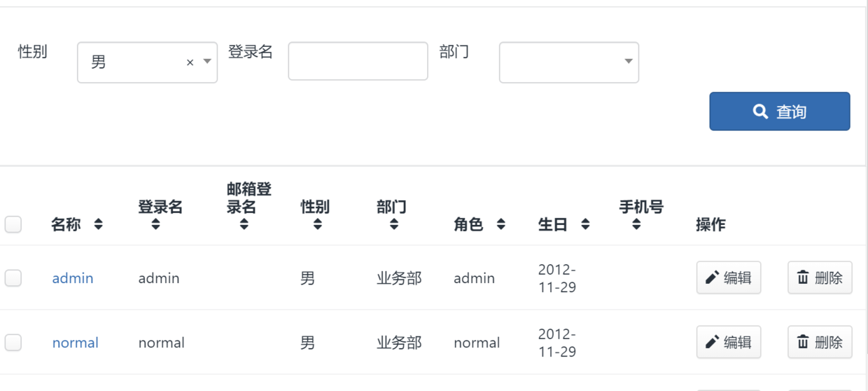This screenshot has height=391, width=868.
Task: Toggle the select-all checkbox in header
Action: [x=13, y=225]
